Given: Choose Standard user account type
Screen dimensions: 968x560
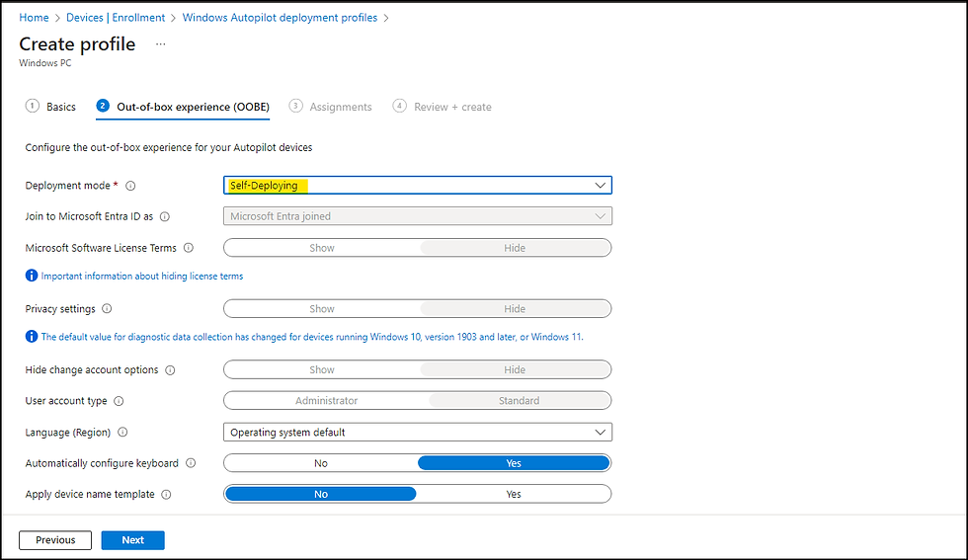Looking at the screenshot, I should [519, 401].
